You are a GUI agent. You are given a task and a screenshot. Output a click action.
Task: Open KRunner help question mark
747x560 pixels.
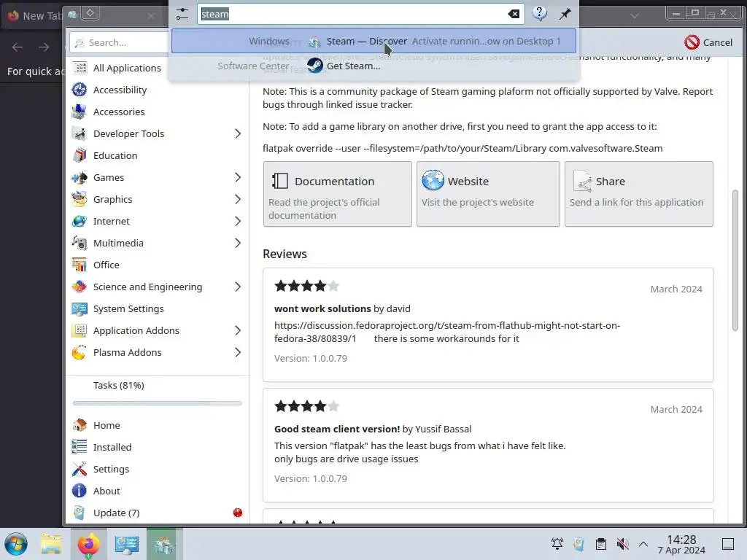[539, 14]
